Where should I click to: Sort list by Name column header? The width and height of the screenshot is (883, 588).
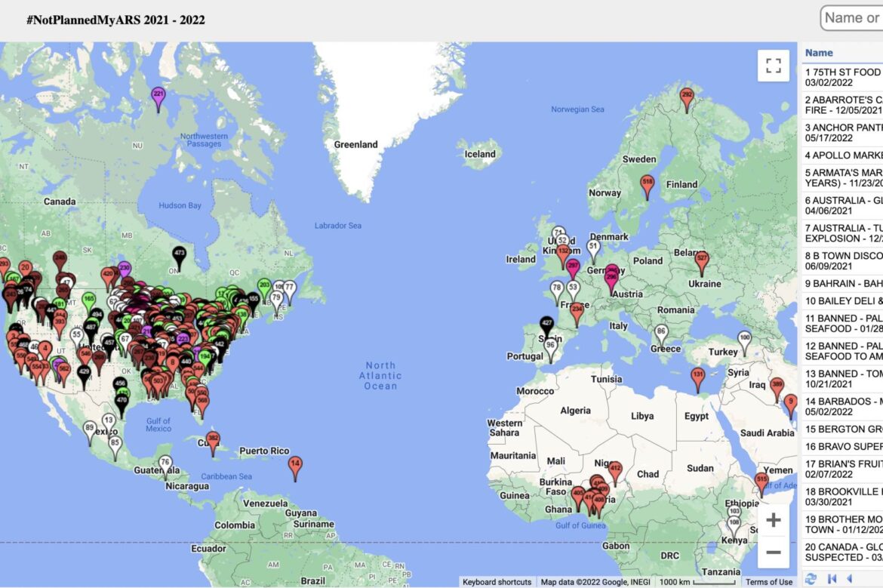pos(819,53)
